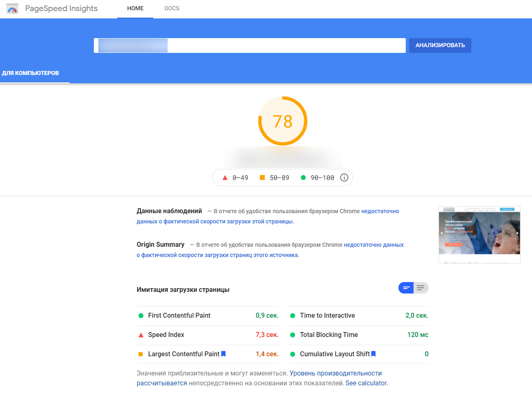This screenshot has height=396, width=532.
Task: Switch to compact metrics view toggle
Action: pyautogui.click(x=406, y=288)
